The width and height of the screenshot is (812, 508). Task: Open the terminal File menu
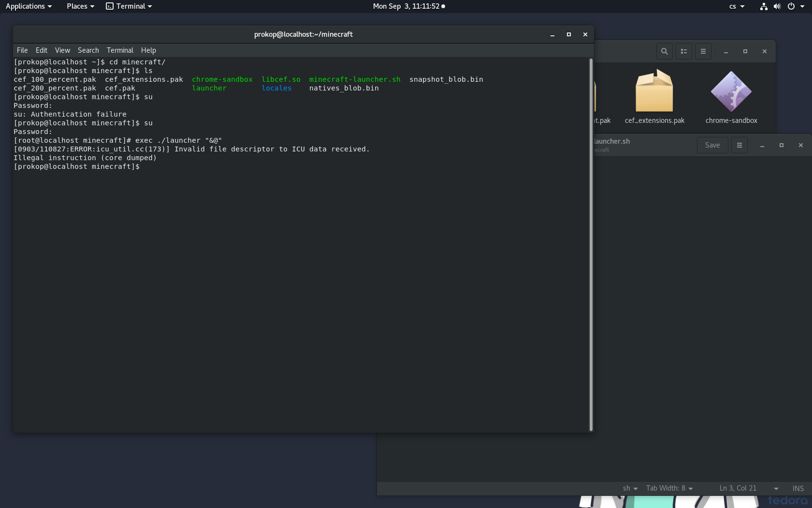coord(22,50)
